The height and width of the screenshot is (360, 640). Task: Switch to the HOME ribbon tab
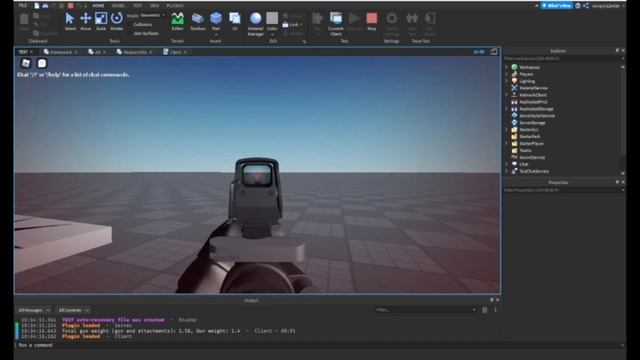pos(98,6)
